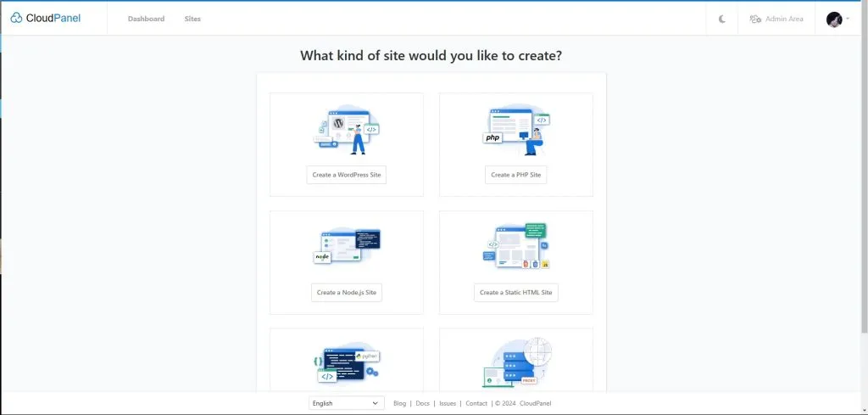Click the Admin Area gear-users icon
Viewport: 868px width, 415px height.
pos(755,19)
